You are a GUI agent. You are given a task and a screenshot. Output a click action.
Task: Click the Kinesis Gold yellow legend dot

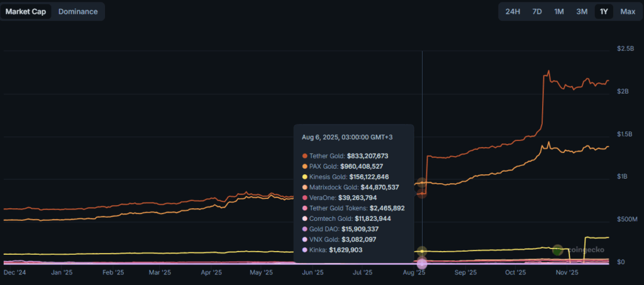point(305,177)
